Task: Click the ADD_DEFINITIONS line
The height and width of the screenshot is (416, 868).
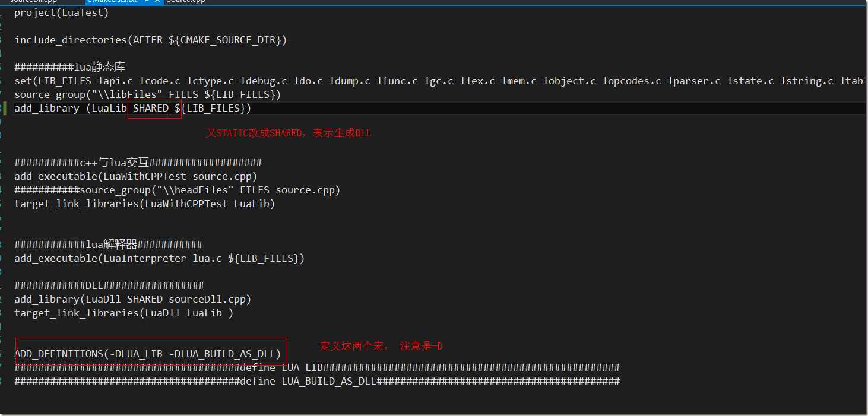Action: [148, 354]
